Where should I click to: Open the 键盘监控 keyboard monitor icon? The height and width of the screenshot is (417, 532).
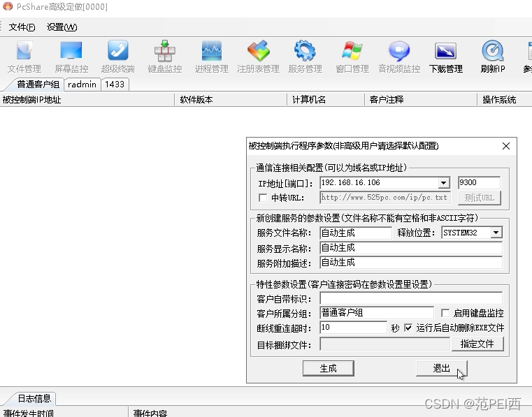click(x=165, y=57)
